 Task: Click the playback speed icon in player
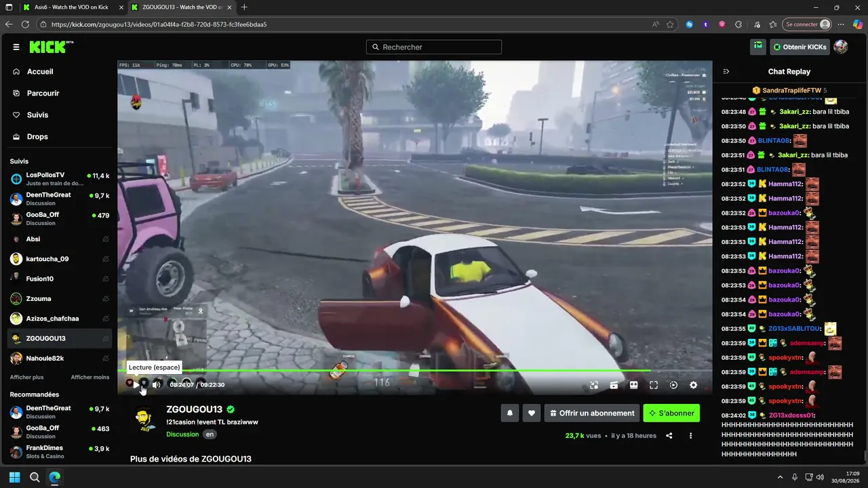click(x=673, y=385)
